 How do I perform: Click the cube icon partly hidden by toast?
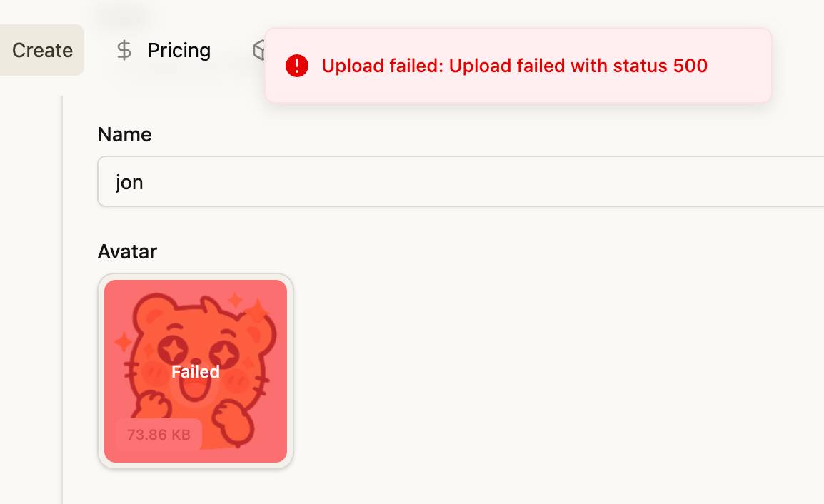[258, 50]
